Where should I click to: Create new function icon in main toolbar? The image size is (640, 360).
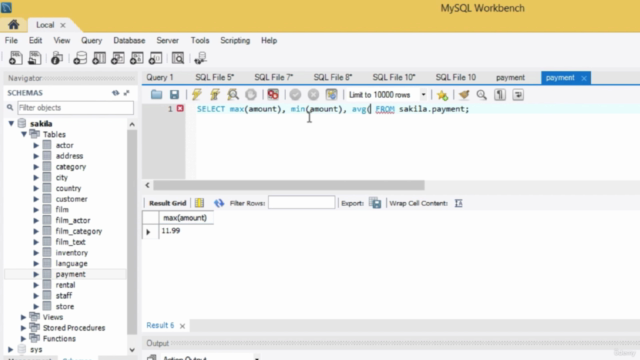[155, 58]
